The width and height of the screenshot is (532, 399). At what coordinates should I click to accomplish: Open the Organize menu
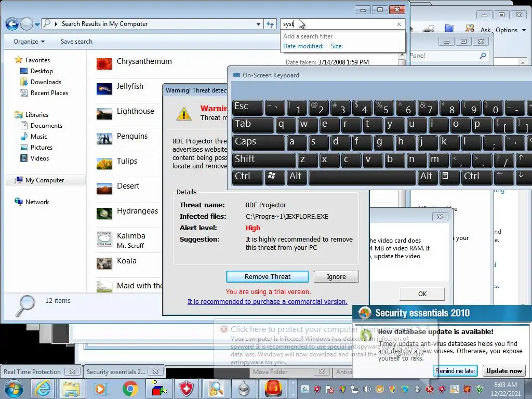click(29, 42)
